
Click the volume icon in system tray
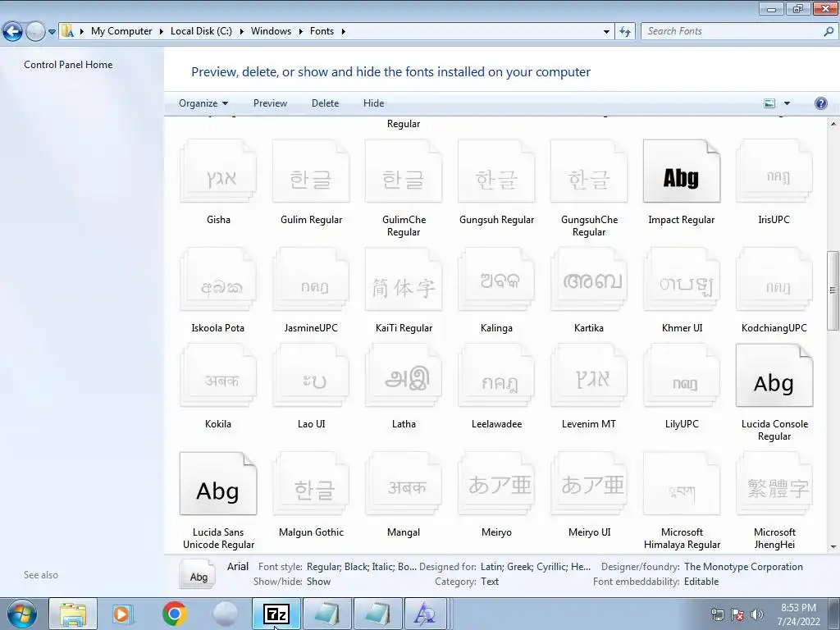(756, 614)
